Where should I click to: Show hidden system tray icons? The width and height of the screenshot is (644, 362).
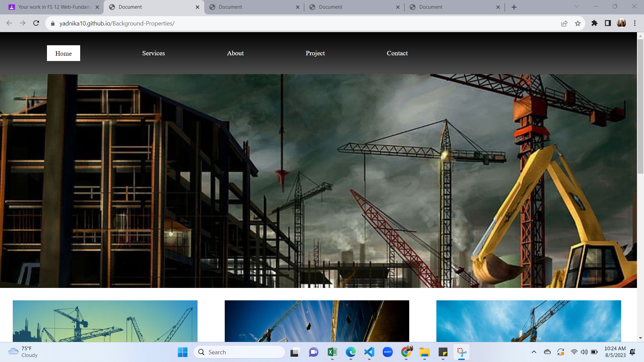pyautogui.click(x=534, y=352)
